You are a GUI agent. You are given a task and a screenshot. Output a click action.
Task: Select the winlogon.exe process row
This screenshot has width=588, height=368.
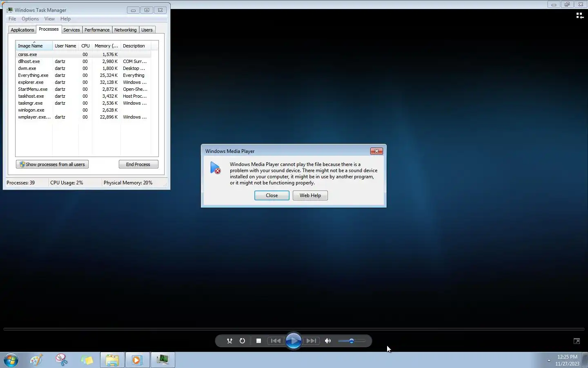click(83, 110)
